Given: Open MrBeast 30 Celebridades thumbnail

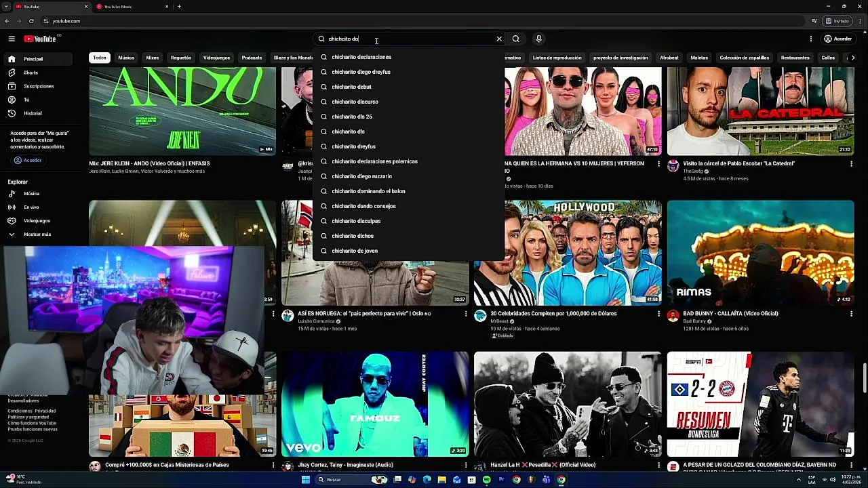Looking at the screenshot, I should pyautogui.click(x=568, y=253).
